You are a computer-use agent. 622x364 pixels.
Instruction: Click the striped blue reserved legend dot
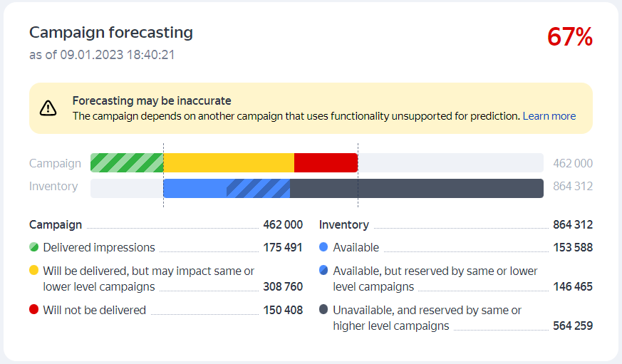(324, 271)
